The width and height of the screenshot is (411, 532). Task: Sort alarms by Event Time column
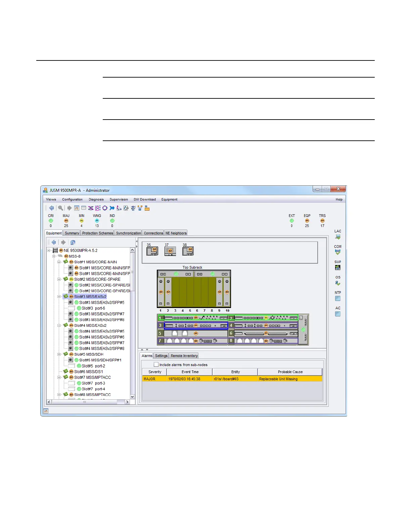190,372
